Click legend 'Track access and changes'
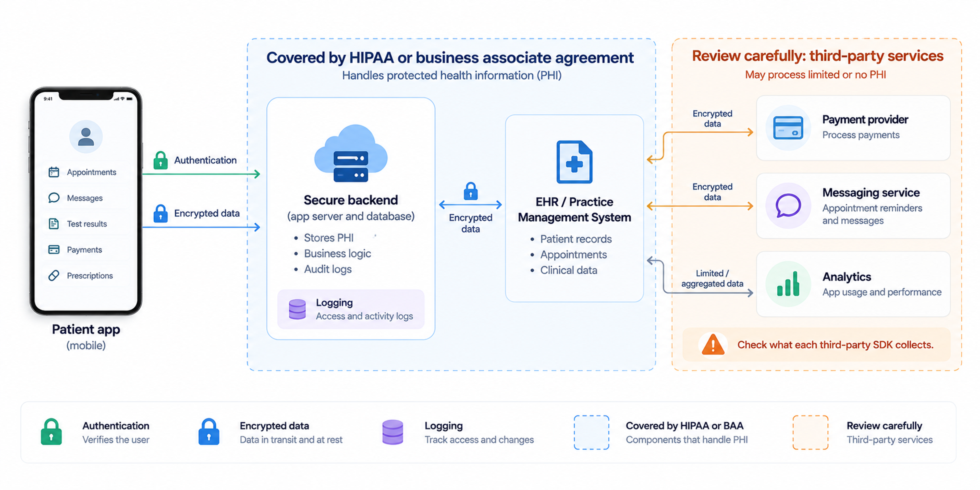980x490 pixels. (x=479, y=440)
